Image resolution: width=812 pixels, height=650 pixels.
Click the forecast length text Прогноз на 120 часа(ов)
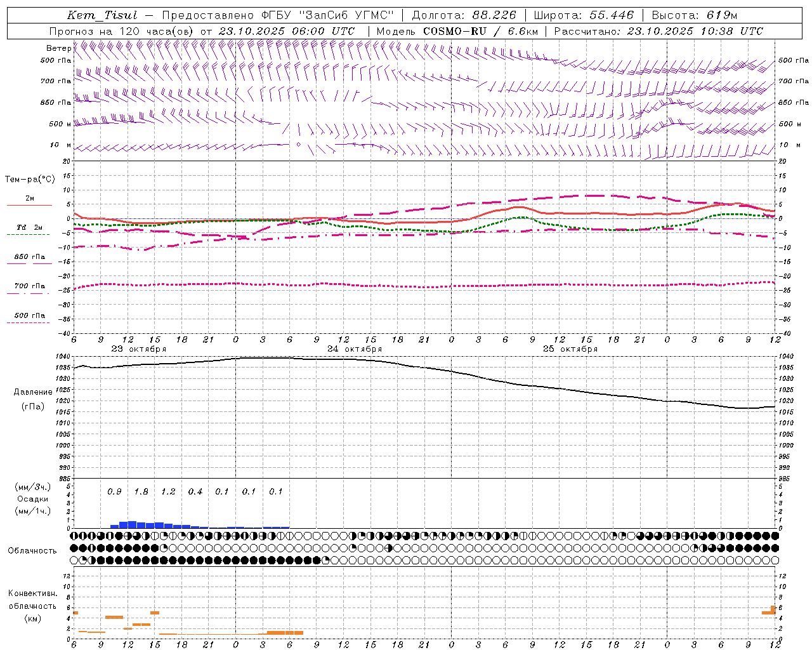[122, 31]
